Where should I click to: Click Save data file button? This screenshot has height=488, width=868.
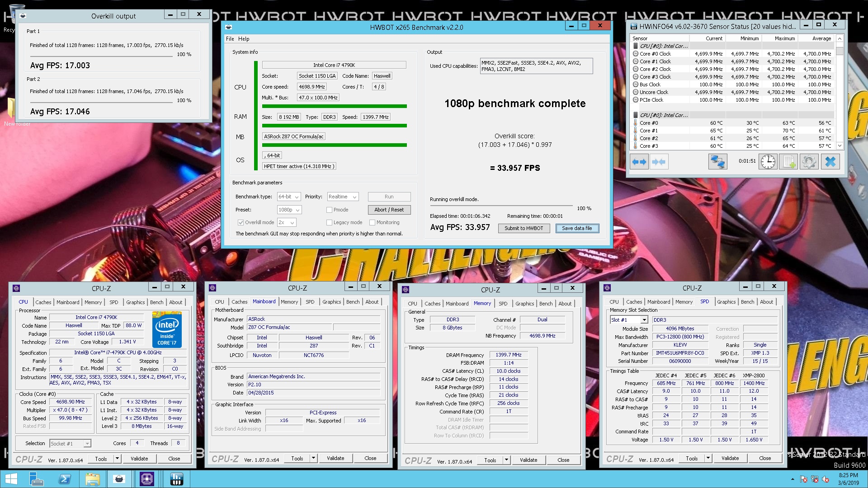click(x=577, y=228)
